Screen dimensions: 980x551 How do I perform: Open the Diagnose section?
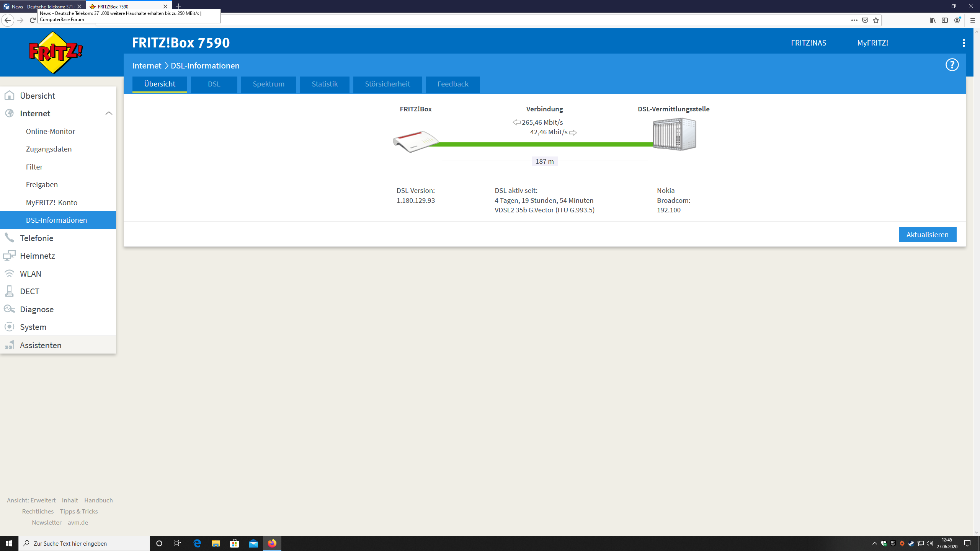[37, 309]
